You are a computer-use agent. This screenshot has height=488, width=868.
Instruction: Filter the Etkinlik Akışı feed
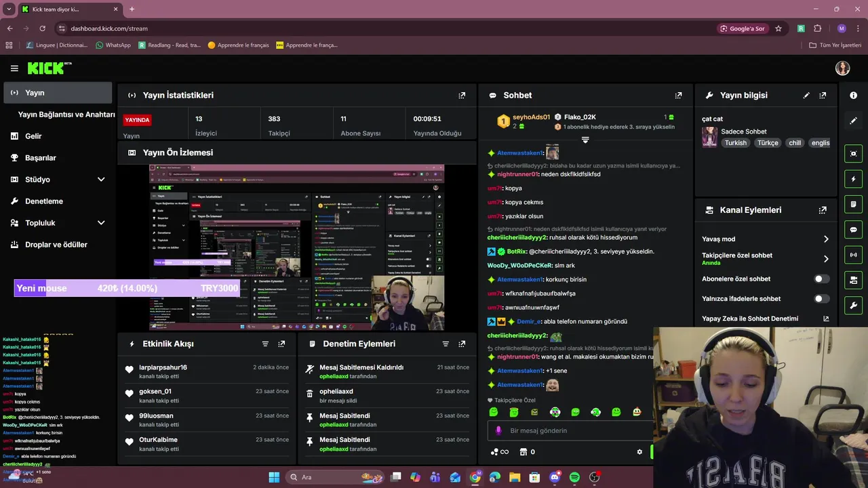(x=265, y=344)
